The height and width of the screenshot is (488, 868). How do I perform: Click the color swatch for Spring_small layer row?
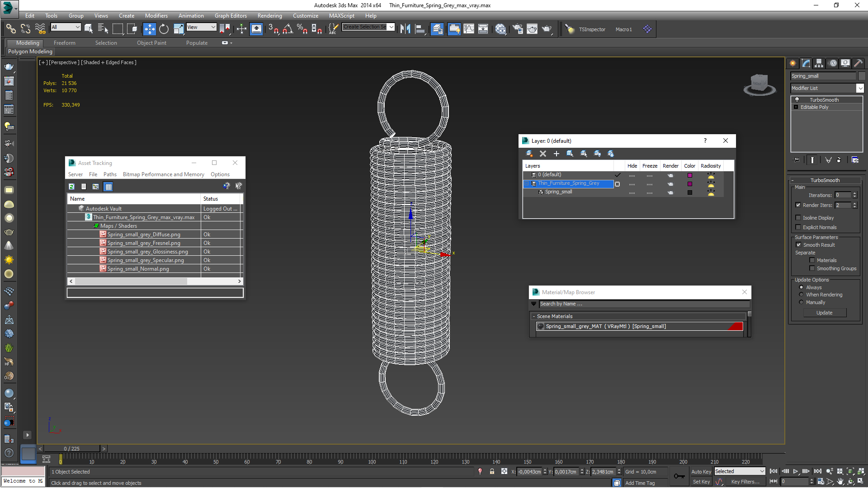(x=690, y=192)
